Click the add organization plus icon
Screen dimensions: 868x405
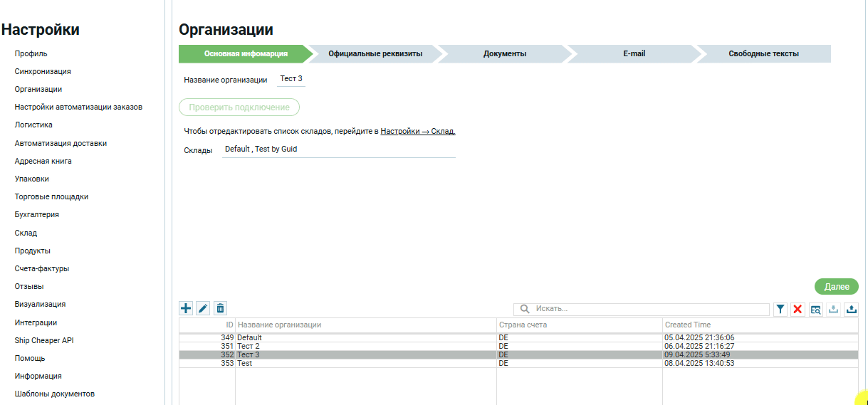pyautogui.click(x=186, y=308)
